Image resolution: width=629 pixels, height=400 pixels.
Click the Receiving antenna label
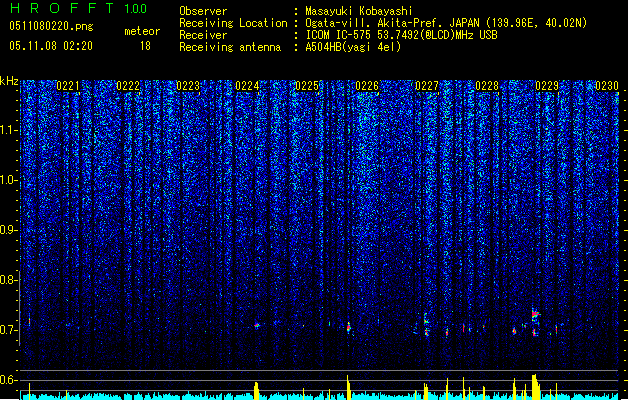point(230,47)
